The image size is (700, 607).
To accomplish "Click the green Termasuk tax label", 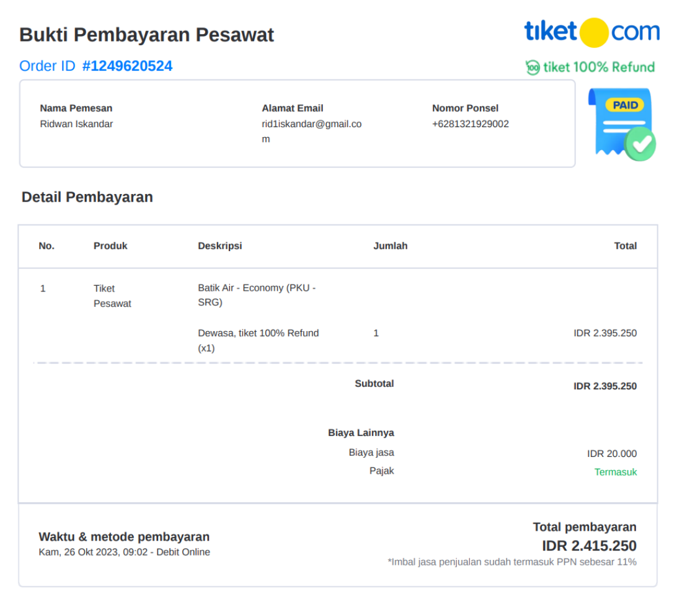I will [615, 472].
